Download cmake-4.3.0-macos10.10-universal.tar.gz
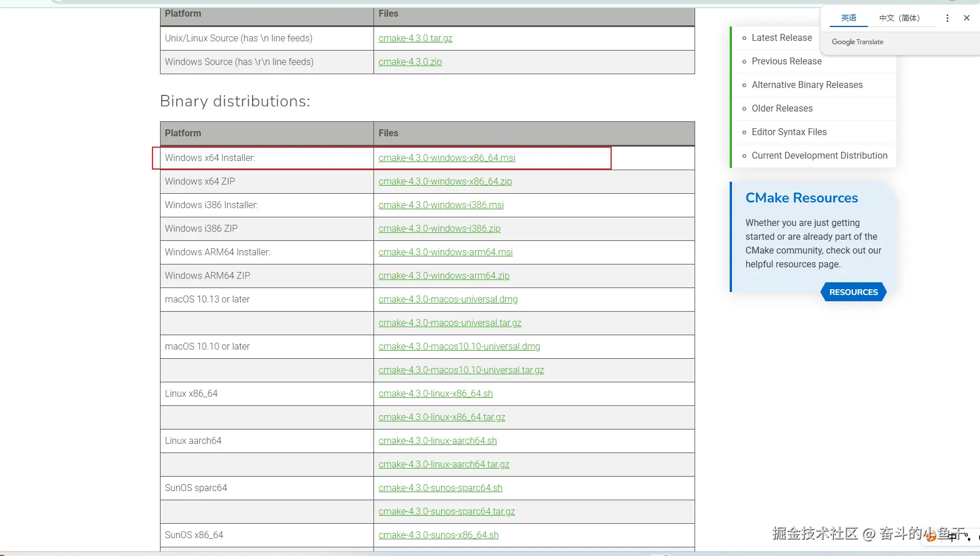 462,370
